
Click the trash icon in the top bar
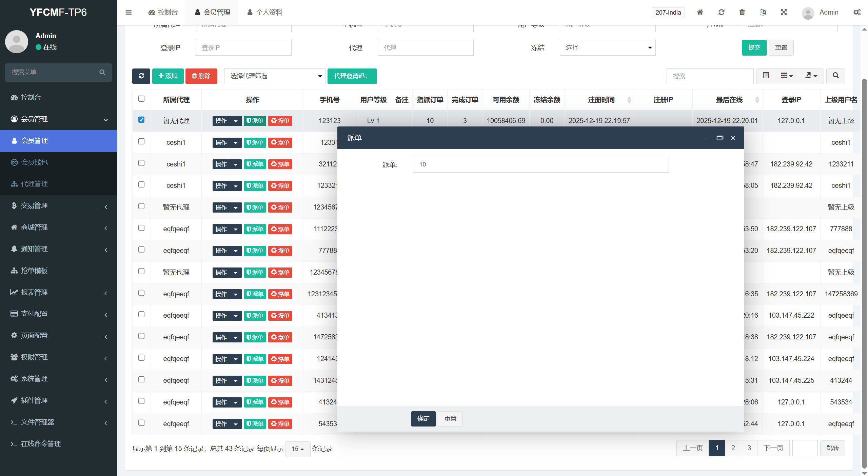click(x=742, y=12)
